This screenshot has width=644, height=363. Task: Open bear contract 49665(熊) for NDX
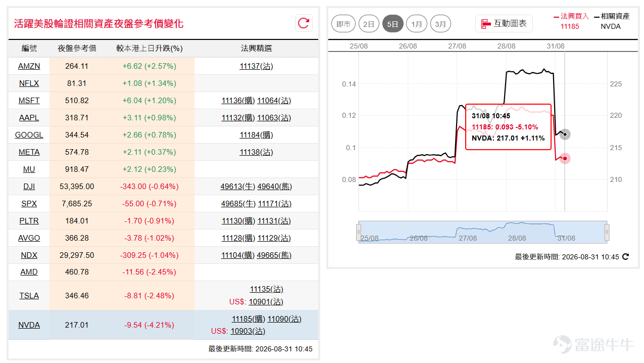pos(274,255)
